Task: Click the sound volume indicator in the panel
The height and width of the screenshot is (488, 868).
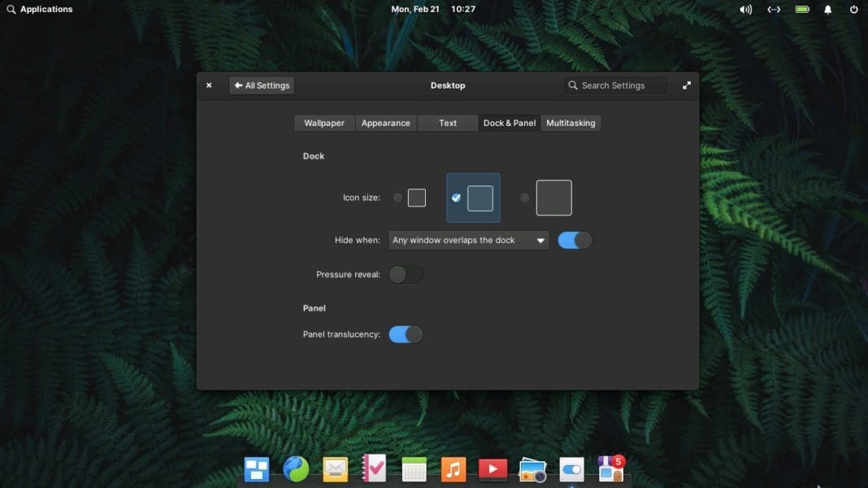Action: click(x=745, y=9)
